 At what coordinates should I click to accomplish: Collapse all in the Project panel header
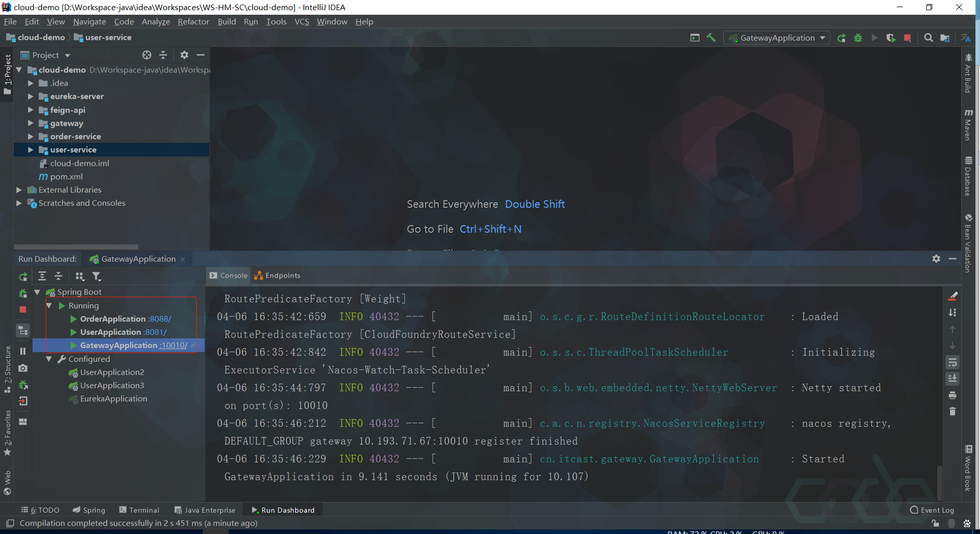(x=163, y=55)
